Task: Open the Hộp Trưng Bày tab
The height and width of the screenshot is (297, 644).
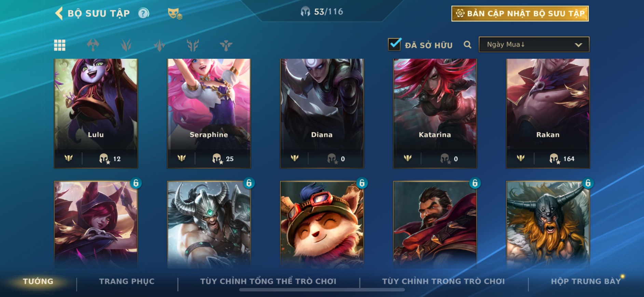Action: point(586,281)
